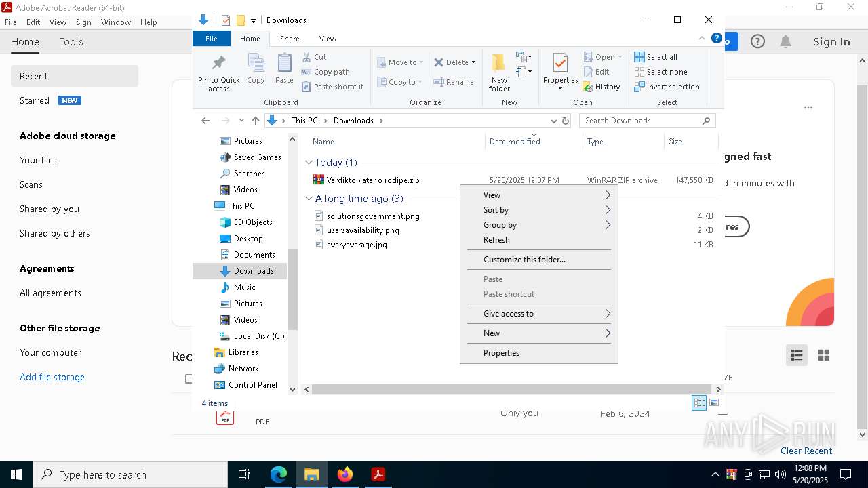Open View submenu in context menu
Viewport: 868px width, 488px height.
pyautogui.click(x=539, y=195)
